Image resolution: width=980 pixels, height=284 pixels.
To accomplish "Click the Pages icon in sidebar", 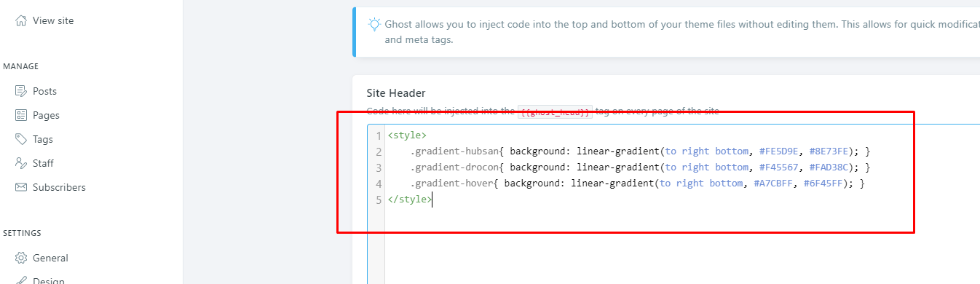I will [21, 115].
